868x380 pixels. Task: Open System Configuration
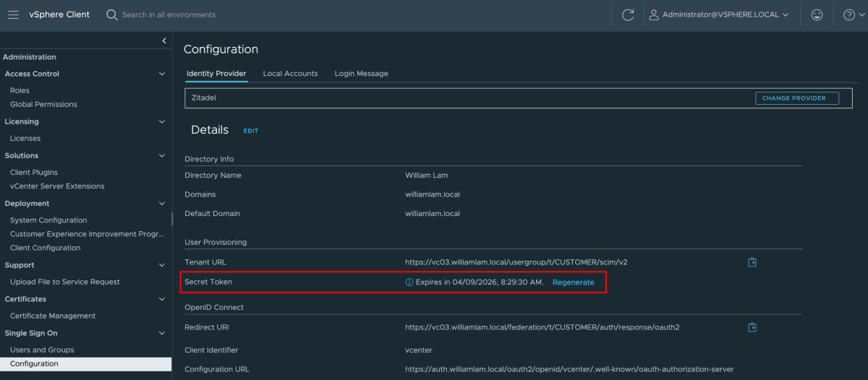click(48, 220)
